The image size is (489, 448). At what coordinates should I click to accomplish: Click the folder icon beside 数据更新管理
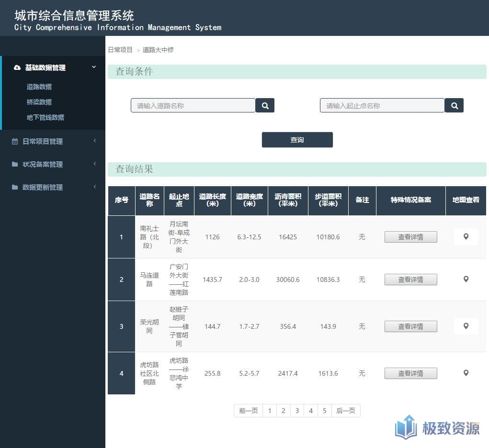15,187
